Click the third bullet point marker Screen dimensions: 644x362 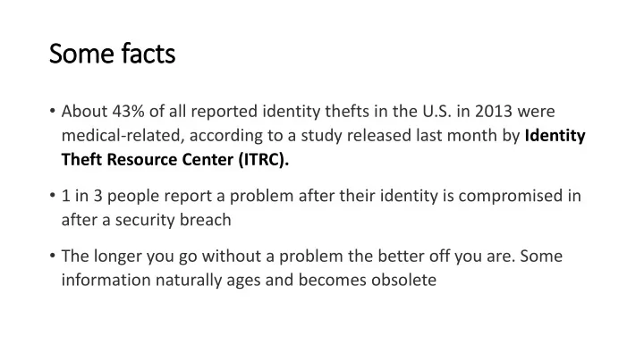coord(52,256)
